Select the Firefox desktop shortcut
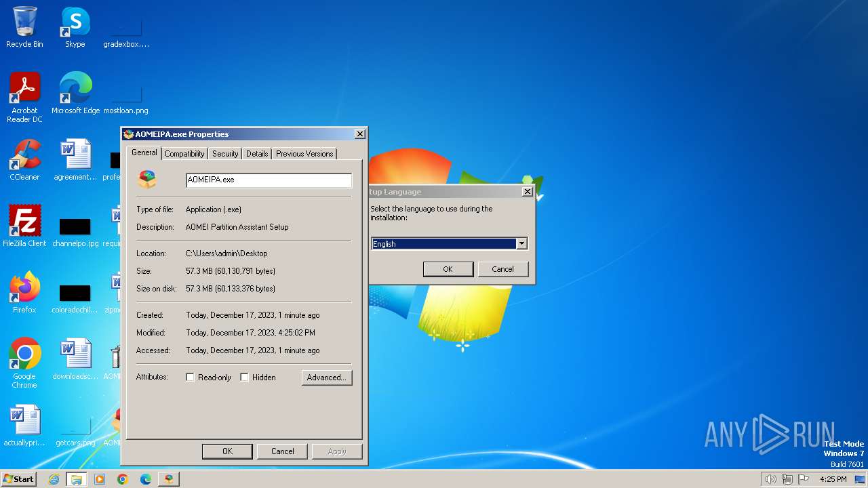Viewport: 868px width, 488px height. (x=24, y=293)
